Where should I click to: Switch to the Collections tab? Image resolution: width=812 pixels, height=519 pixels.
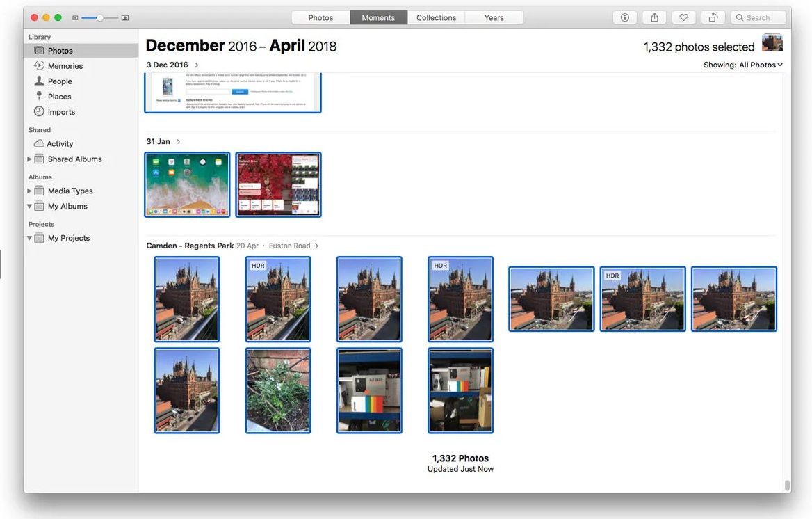[x=436, y=17]
